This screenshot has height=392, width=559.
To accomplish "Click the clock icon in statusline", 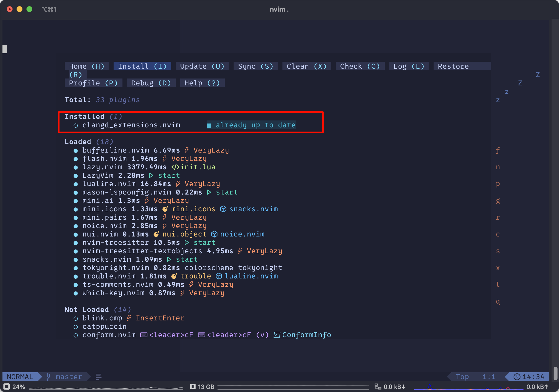I will point(517,377).
